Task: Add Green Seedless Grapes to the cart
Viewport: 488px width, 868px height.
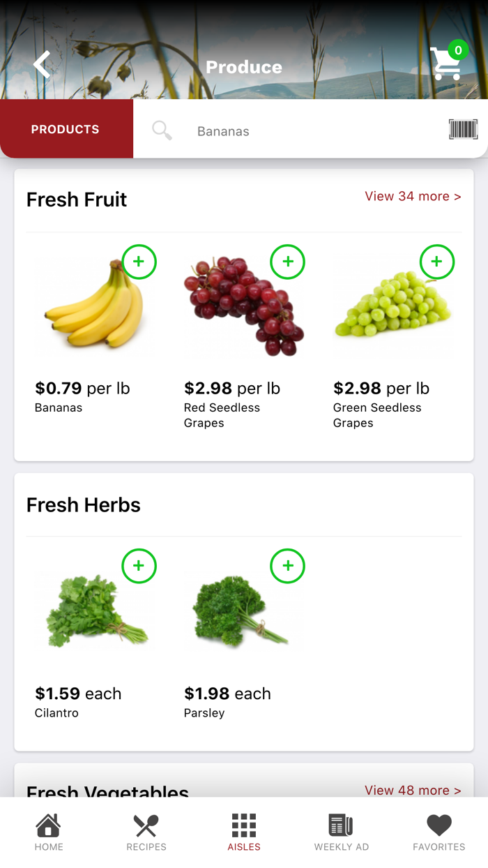Action: coord(436,262)
